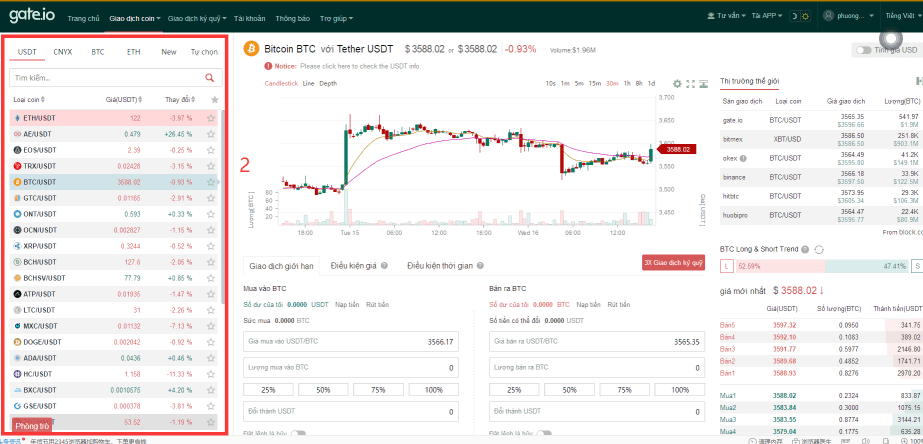
Task: Click the Giá mua vào USDT/BTC field
Action: [351, 342]
